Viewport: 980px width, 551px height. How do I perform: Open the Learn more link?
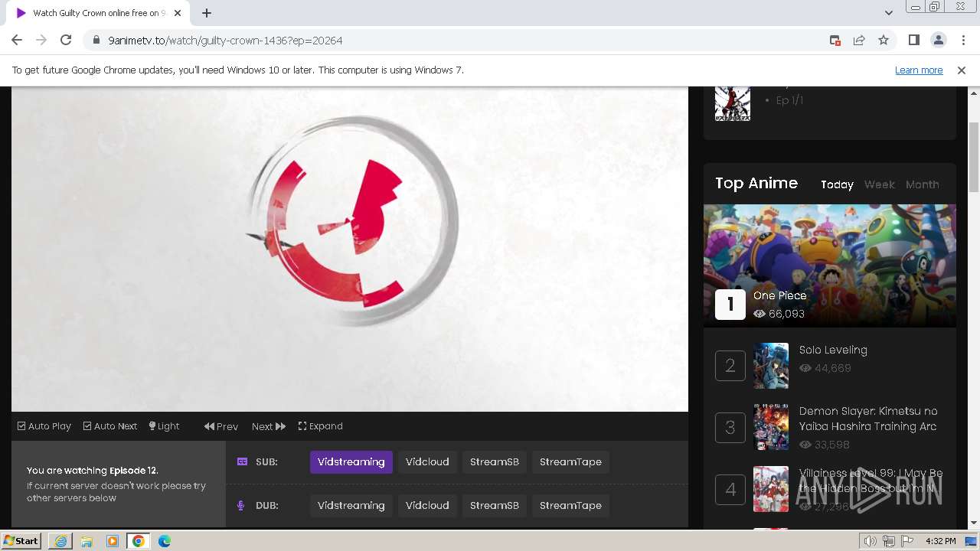point(919,70)
